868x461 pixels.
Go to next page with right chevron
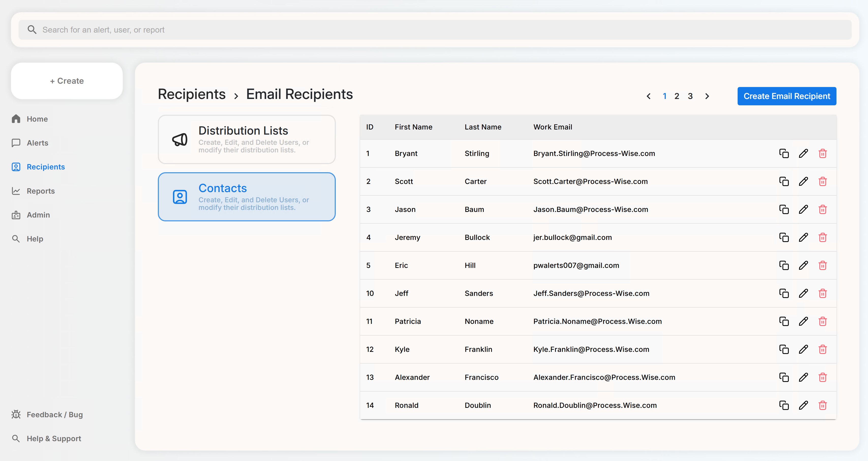coord(707,96)
